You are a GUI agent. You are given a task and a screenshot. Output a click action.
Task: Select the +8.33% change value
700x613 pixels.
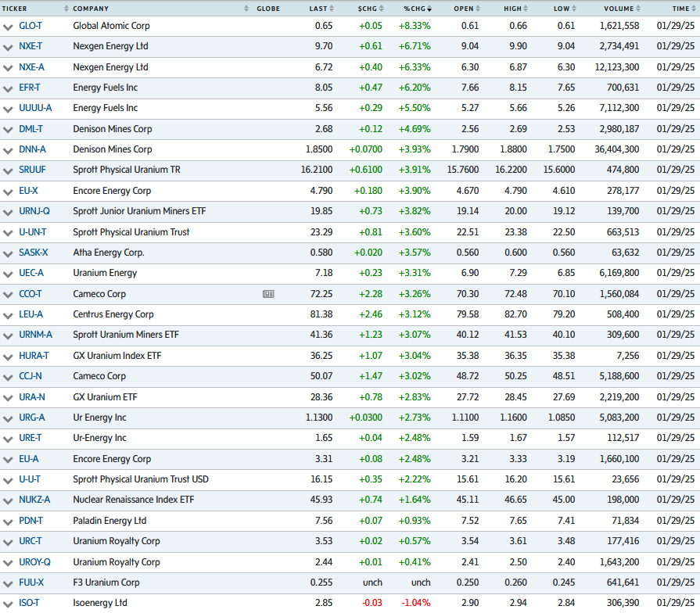(415, 26)
